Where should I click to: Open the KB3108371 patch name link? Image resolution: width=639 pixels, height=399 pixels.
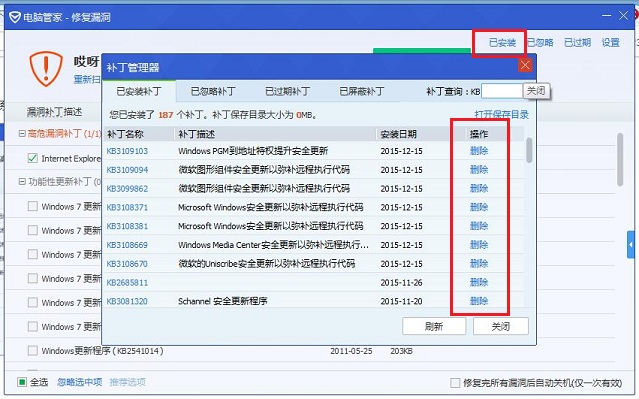127,207
